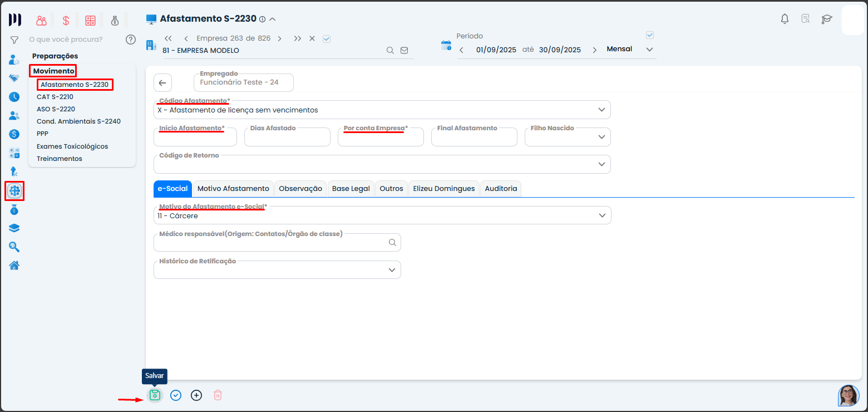Toggle the checkbox above the Período field
This screenshot has height=412, width=868.
[x=649, y=35]
